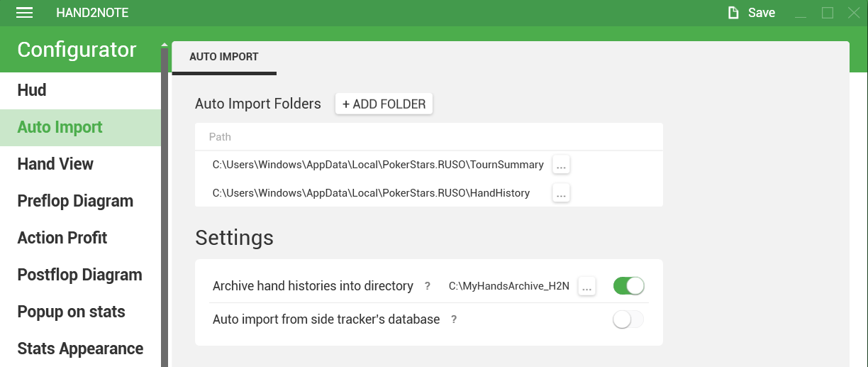Open the hamburger menu icon

(x=25, y=13)
